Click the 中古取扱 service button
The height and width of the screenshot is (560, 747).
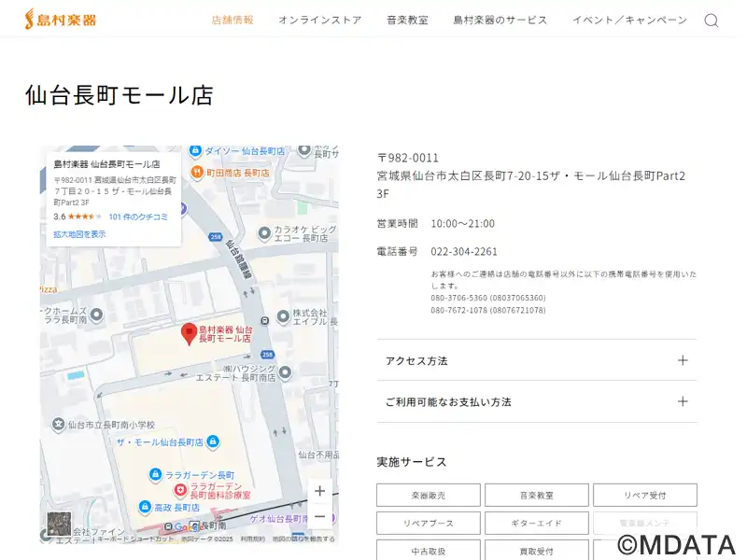click(x=429, y=551)
